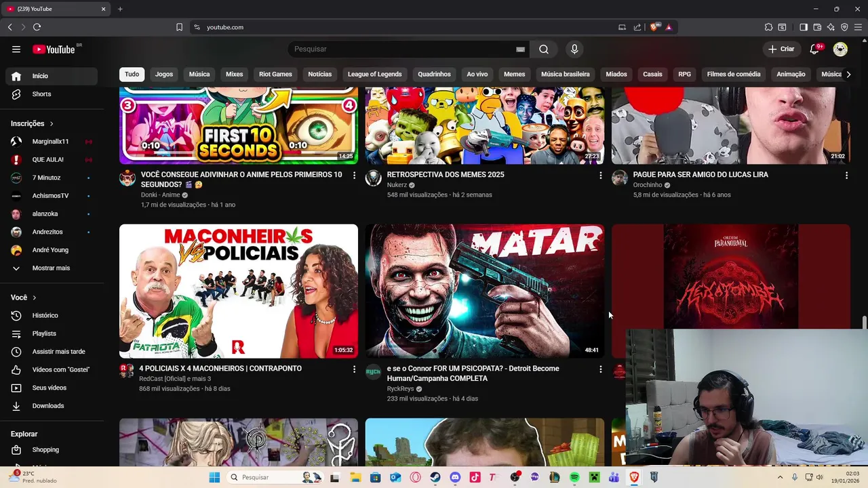Image resolution: width=868 pixels, height=488 pixels.
Task: Open the browser main menu
Action: point(859,27)
